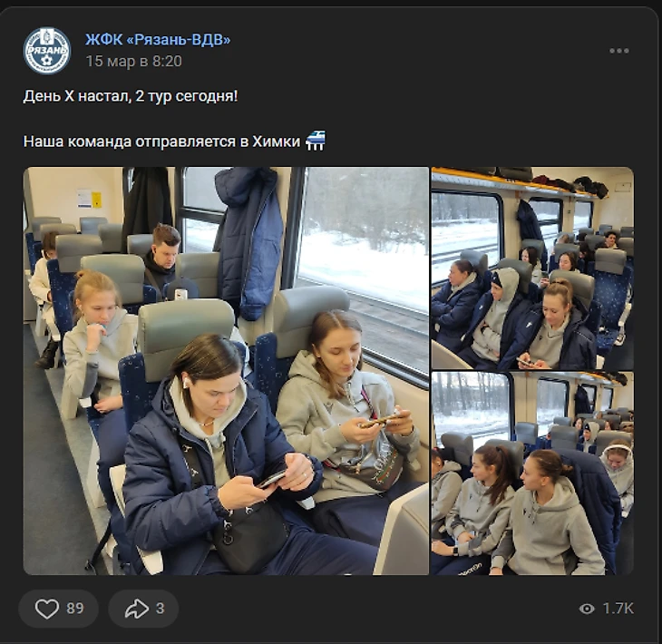The width and height of the screenshot is (662, 644).
Task: Open the top right photo of players
Action: 532,268
